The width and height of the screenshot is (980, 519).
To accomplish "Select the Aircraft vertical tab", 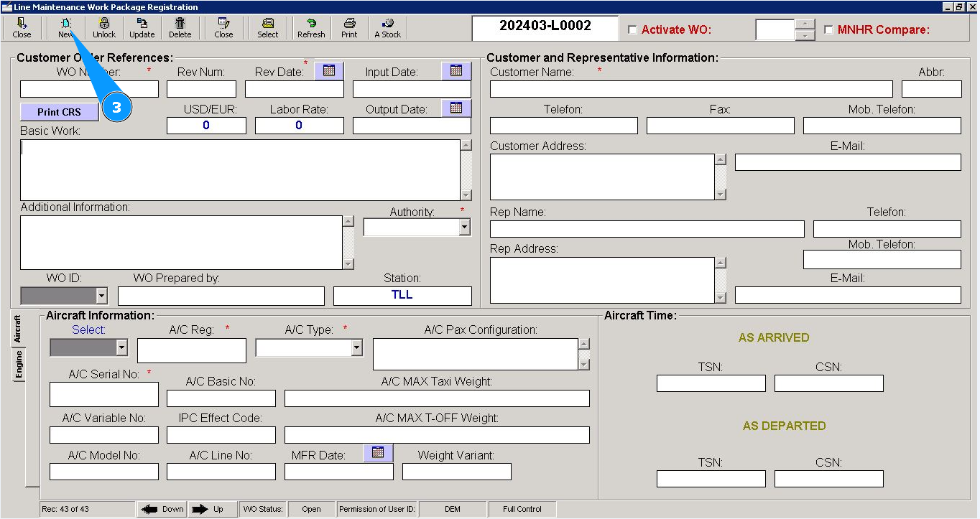I will [x=19, y=329].
